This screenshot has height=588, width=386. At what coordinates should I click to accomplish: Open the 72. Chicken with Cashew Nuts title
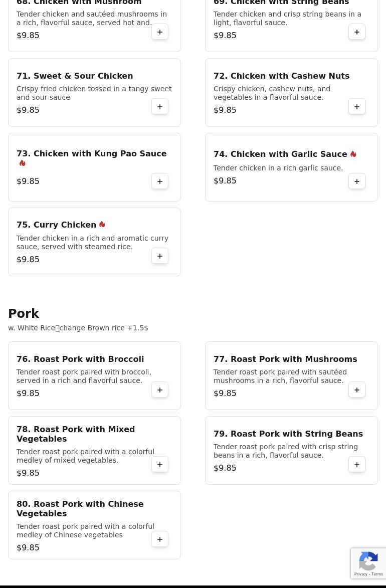pyautogui.click(x=281, y=76)
